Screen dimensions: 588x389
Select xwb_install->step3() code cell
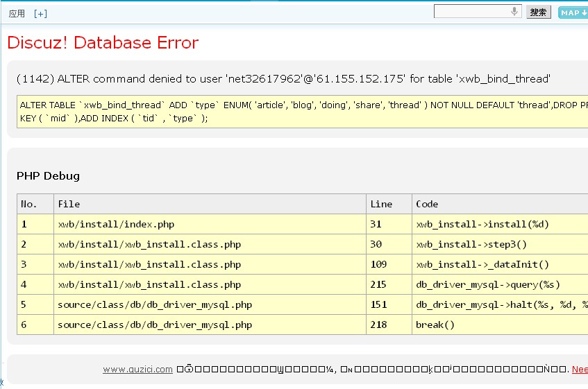tap(501, 245)
